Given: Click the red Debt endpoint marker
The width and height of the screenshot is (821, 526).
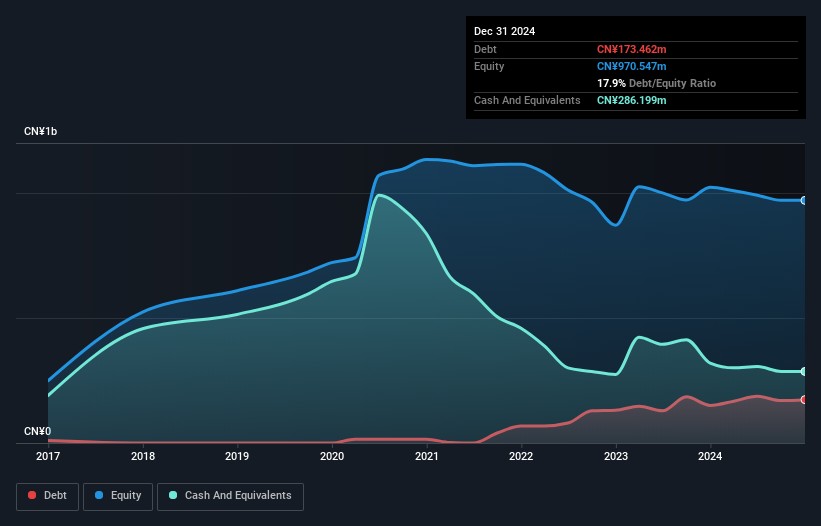Looking at the screenshot, I should click(x=804, y=400).
